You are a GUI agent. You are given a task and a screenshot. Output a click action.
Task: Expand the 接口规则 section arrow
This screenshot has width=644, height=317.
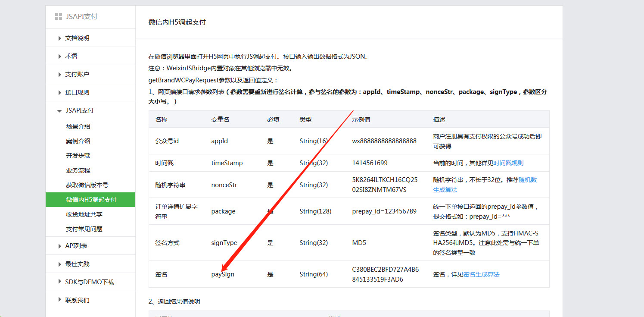(59, 93)
